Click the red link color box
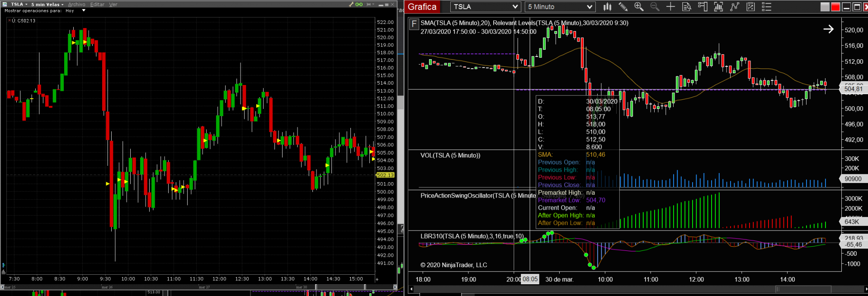This screenshot has height=296, width=868. pyautogui.click(x=835, y=7)
